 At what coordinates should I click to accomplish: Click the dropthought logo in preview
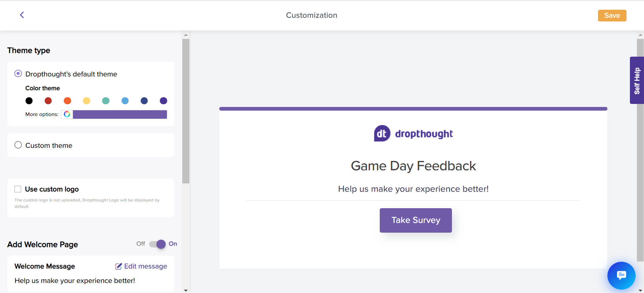pyautogui.click(x=413, y=133)
